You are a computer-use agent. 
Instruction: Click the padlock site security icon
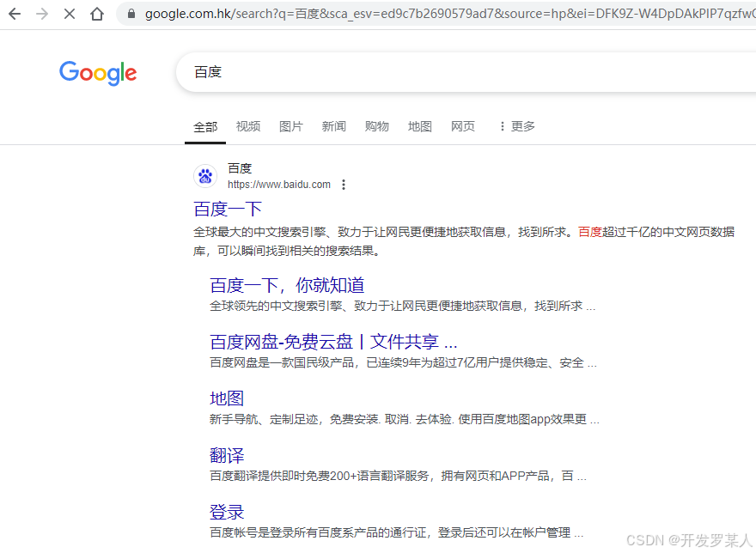tap(131, 14)
